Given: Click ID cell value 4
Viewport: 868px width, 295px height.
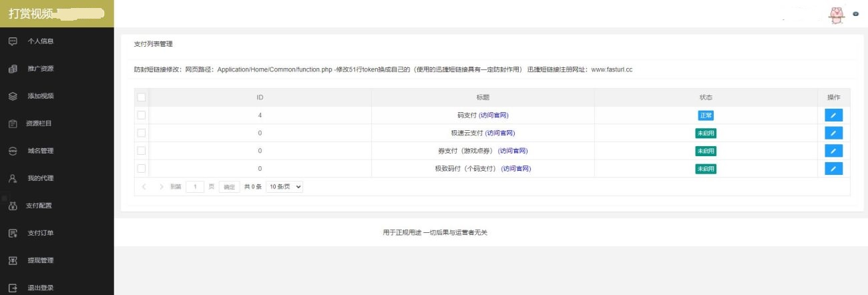Looking at the screenshot, I should tap(260, 115).
